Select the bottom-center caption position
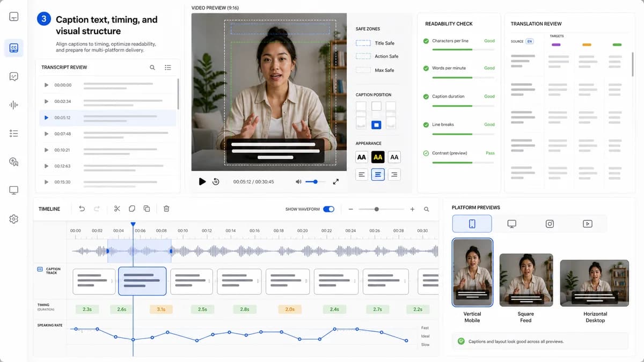The height and width of the screenshot is (362, 644). click(376, 124)
